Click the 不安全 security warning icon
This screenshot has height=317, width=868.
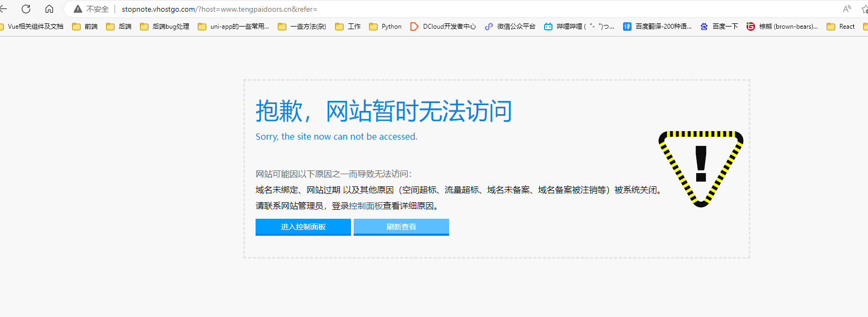point(78,9)
